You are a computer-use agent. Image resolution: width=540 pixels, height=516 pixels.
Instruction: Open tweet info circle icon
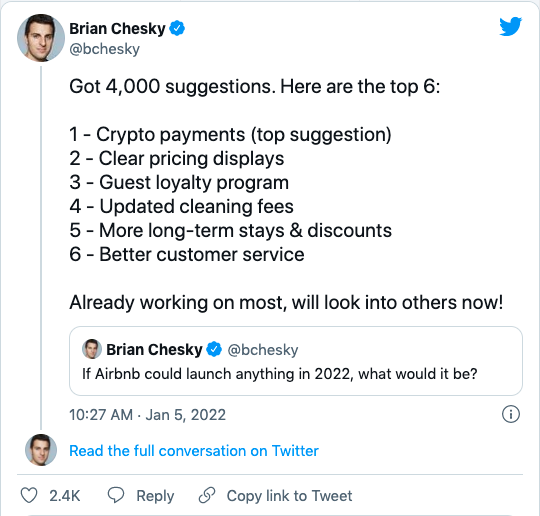(511, 414)
